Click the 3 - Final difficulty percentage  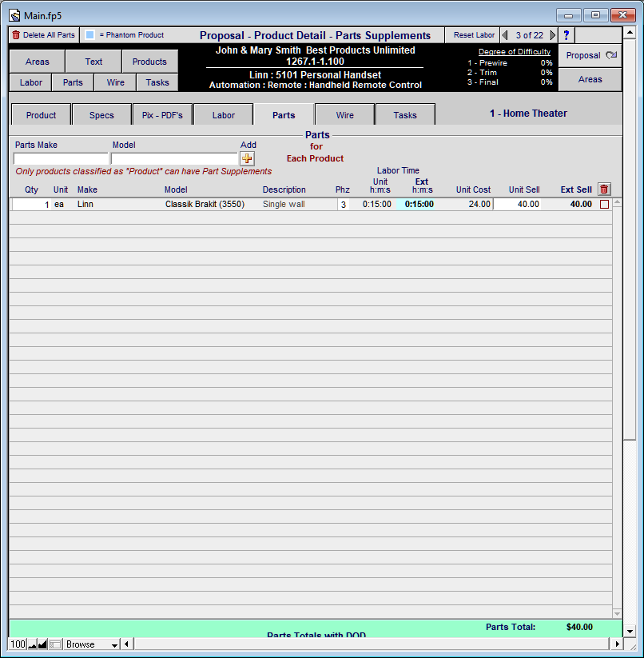[547, 82]
